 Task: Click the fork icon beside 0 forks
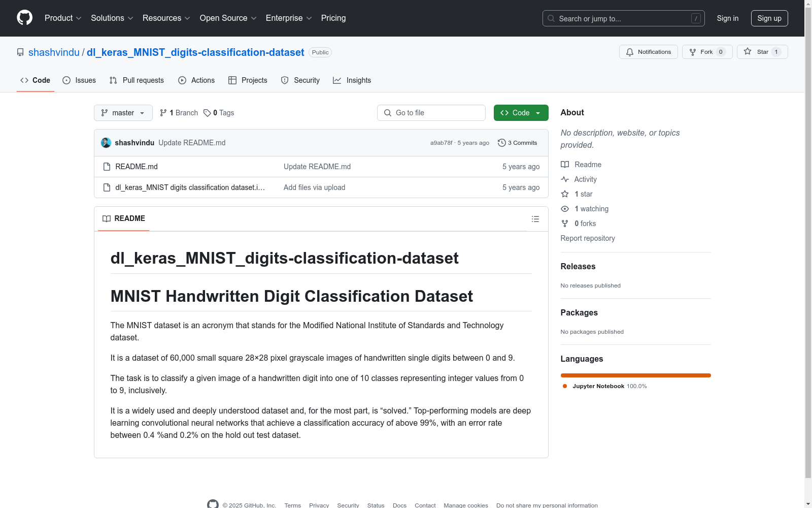[565, 224]
